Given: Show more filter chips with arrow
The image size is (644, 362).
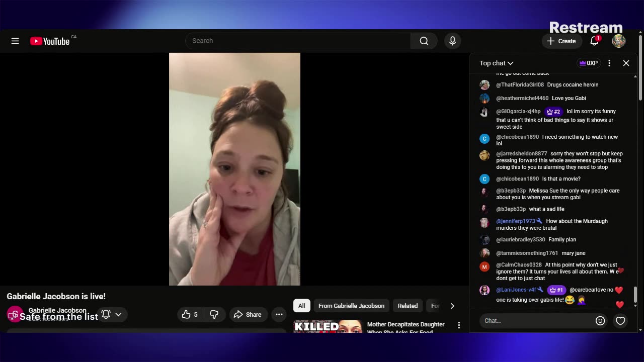Looking at the screenshot, I should tap(452, 306).
